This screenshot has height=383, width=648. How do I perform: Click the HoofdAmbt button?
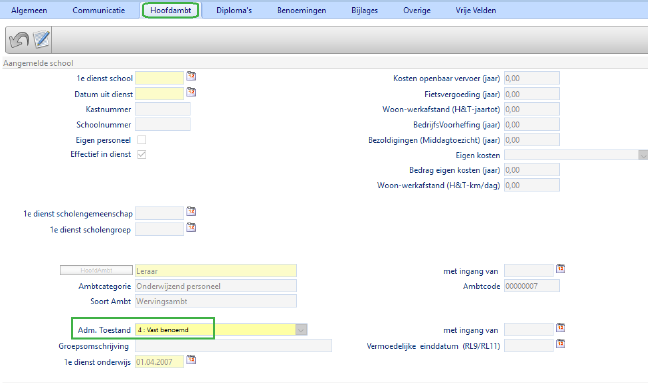(96, 270)
